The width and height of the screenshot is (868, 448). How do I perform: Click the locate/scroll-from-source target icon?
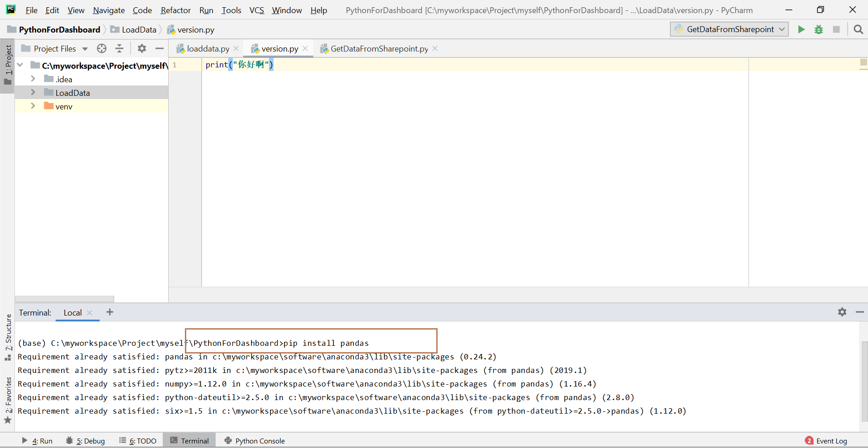pyautogui.click(x=102, y=48)
